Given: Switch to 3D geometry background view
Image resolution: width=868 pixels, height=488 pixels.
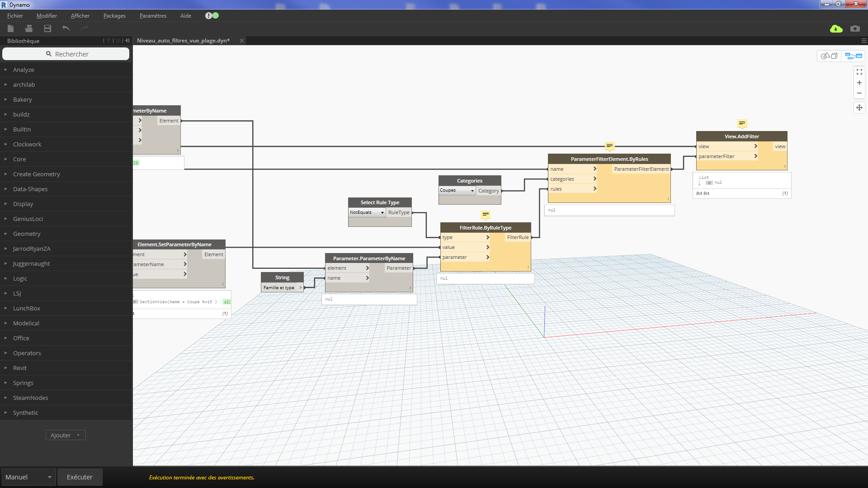Looking at the screenshot, I should coord(829,56).
